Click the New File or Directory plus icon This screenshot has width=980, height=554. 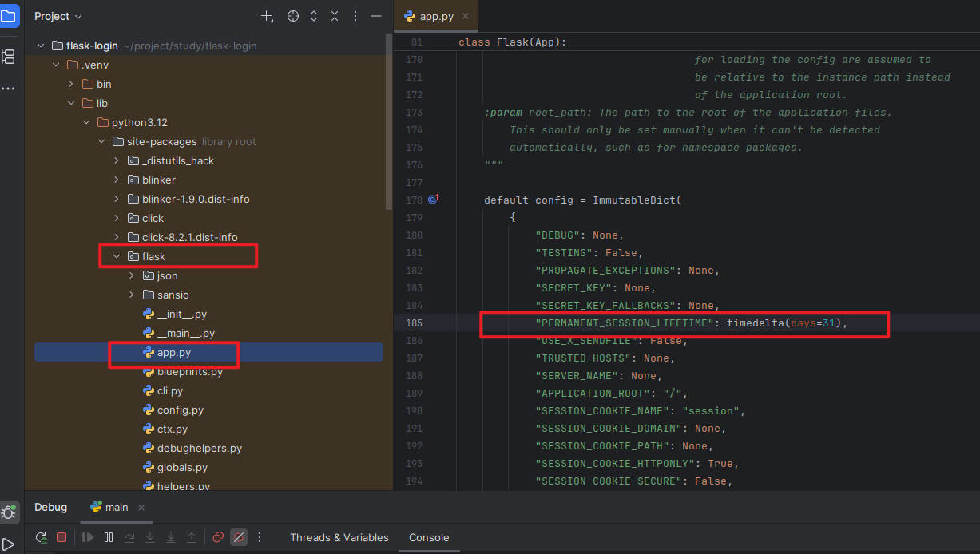pyautogui.click(x=267, y=16)
